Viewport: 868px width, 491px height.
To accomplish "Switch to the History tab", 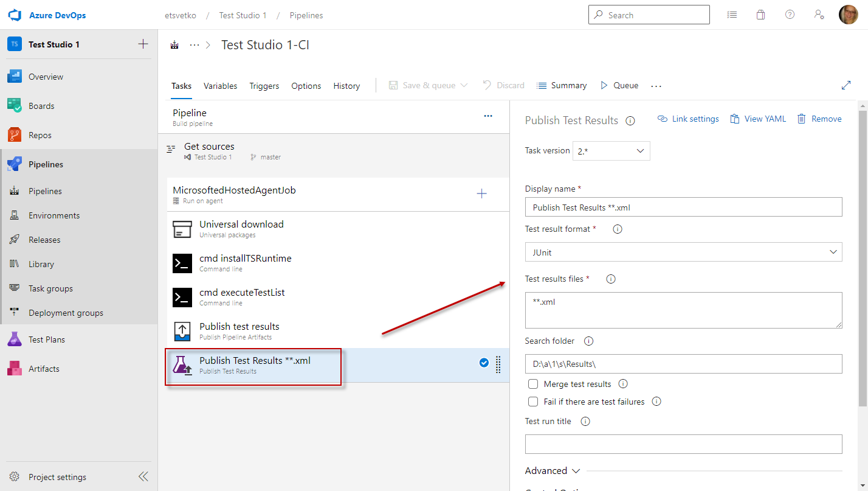I will [346, 86].
